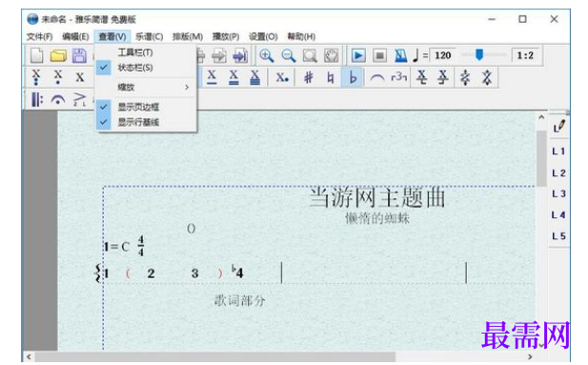Click the X with crossed stem icon
This screenshot has width=588, height=365.
(443, 77)
